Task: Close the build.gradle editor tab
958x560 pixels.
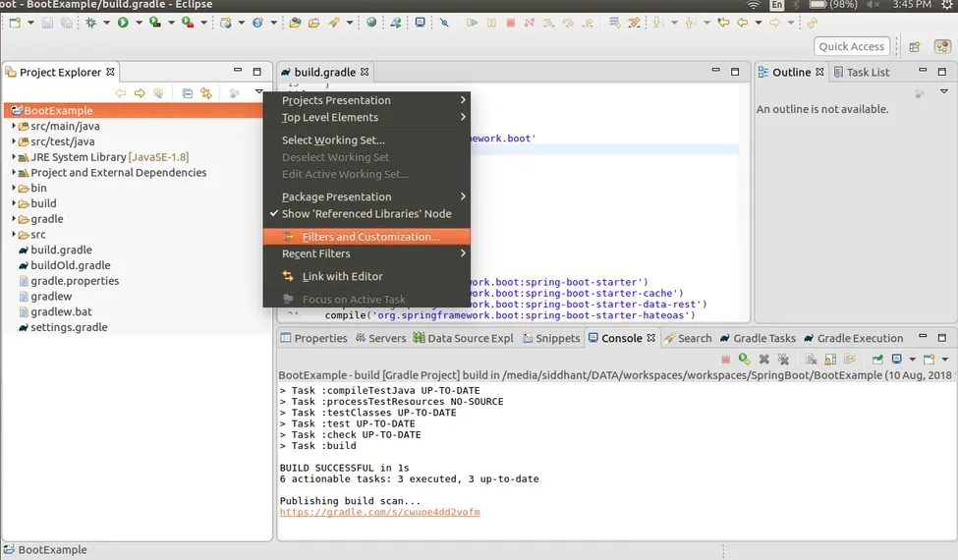Action: point(365,72)
